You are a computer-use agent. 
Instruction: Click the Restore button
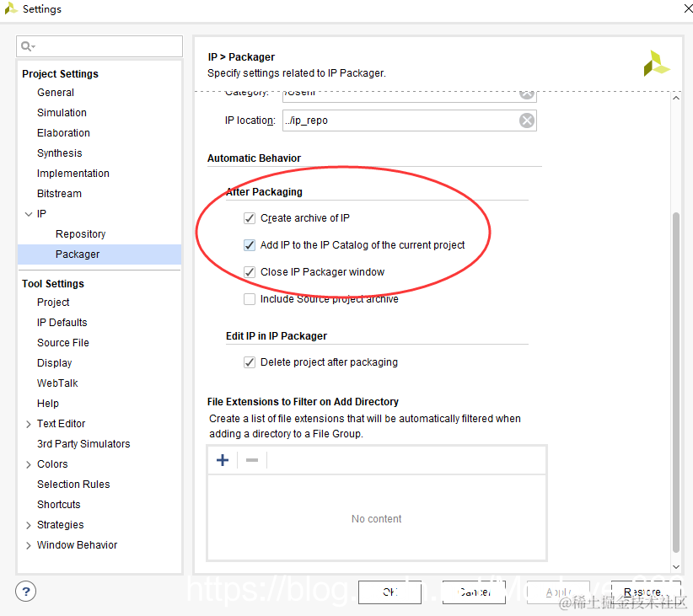tap(646, 592)
